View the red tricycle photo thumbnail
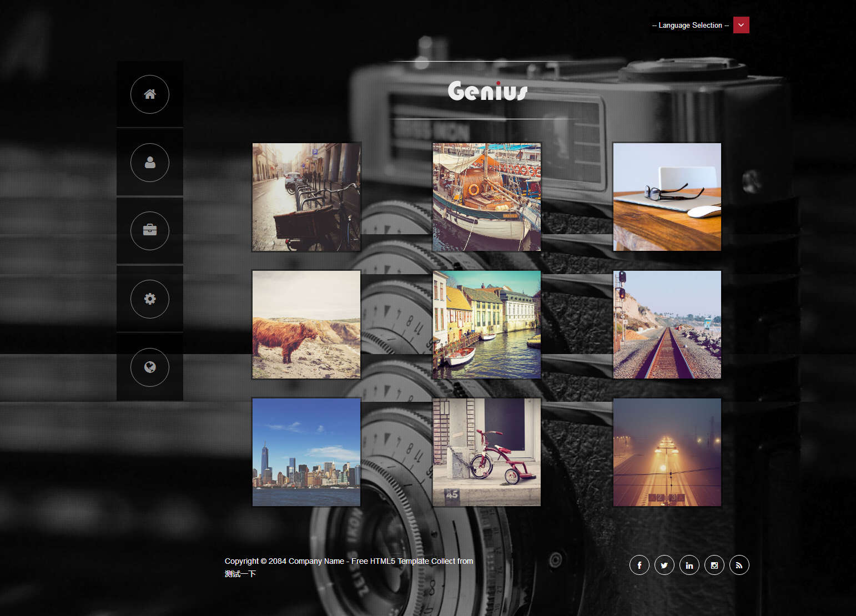 (x=487, y=452)
